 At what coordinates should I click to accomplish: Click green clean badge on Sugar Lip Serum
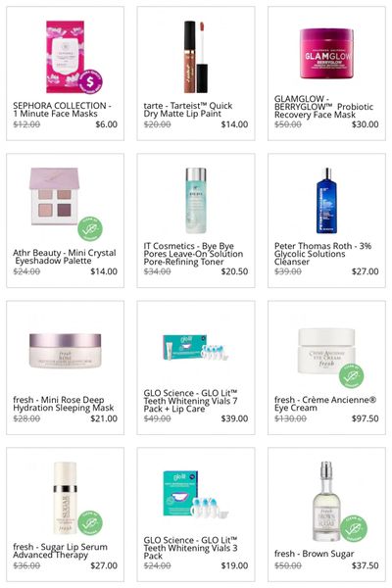(x=90, y=522)
